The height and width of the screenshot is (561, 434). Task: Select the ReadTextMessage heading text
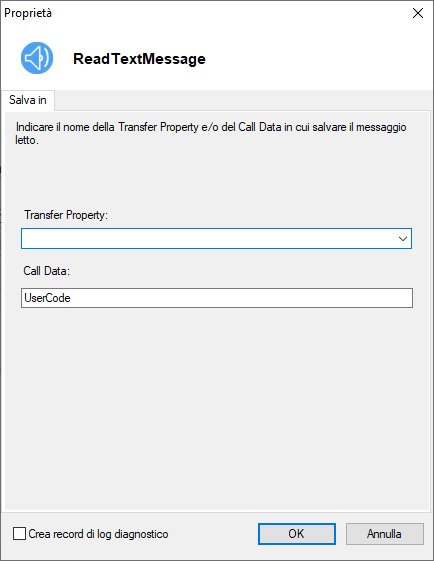pos(139,59)
